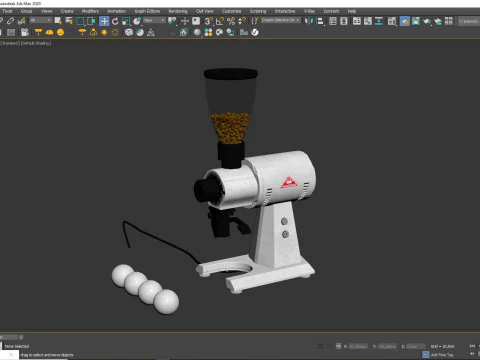Click the Z coordinate field

coord(415,346)
